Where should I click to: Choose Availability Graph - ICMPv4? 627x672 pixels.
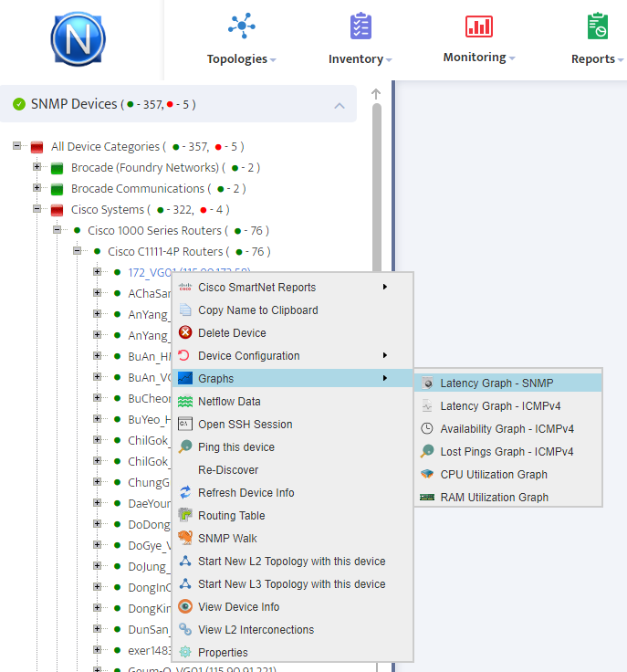[x=508, y=428]
